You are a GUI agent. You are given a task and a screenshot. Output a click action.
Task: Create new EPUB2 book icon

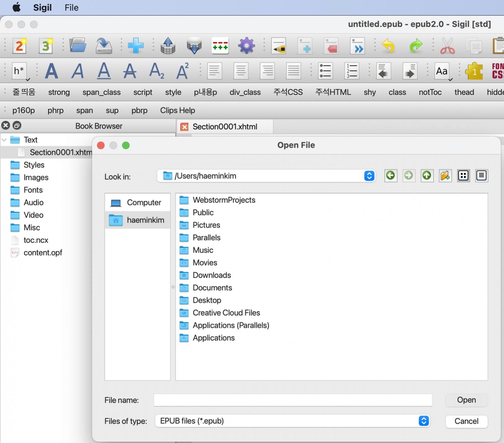[19, 46]
